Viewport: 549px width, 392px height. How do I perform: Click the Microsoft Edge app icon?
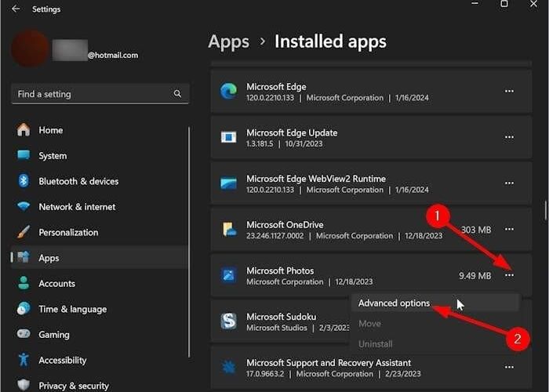228,92
